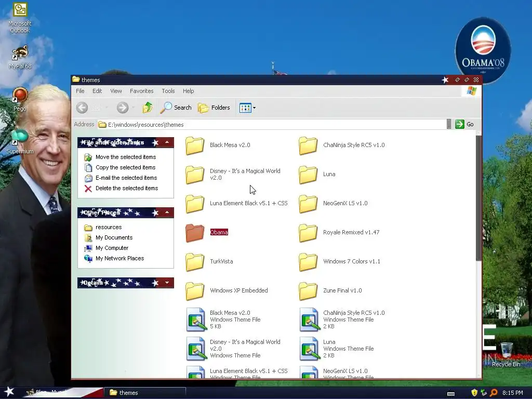The image size is (532, 399).
Task: Open the Recycle Bin on the desktop
Action: point(506,354)
